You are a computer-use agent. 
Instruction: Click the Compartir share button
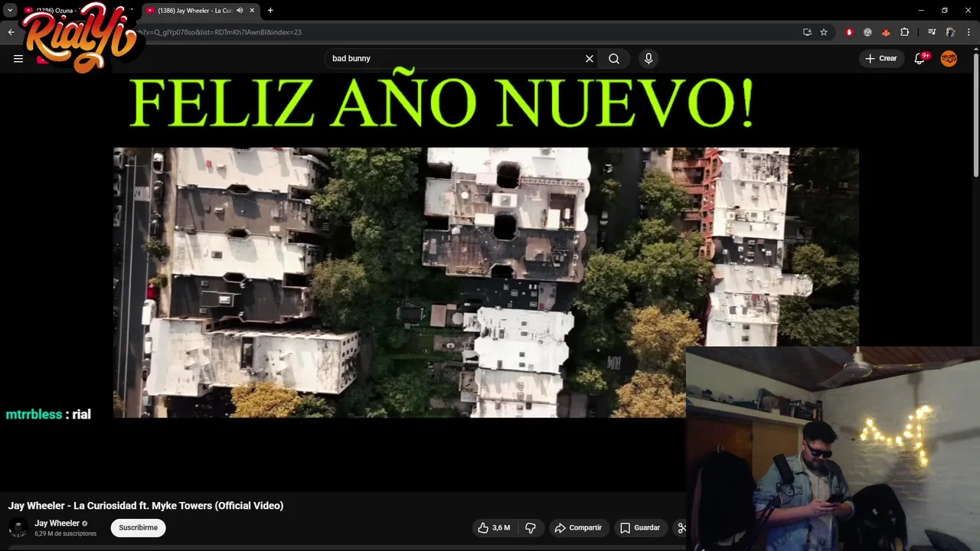click(x=578, y=527)
